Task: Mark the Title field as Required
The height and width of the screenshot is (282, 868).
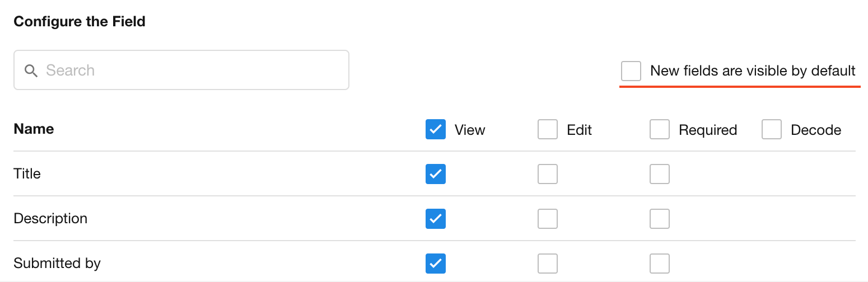Action: point(660,174)
